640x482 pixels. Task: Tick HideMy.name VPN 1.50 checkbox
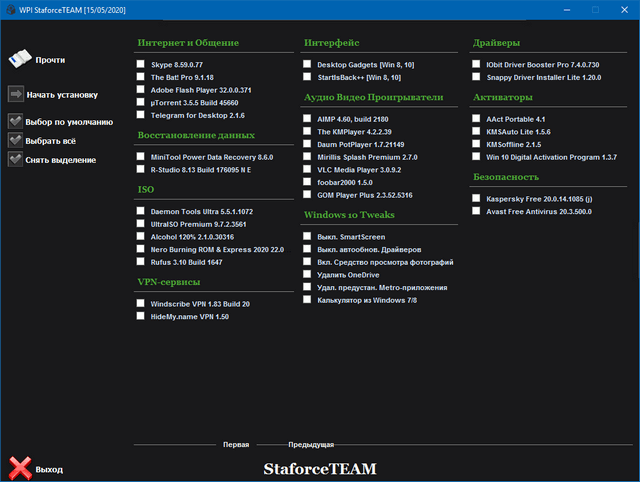click(x=140, y=315)
